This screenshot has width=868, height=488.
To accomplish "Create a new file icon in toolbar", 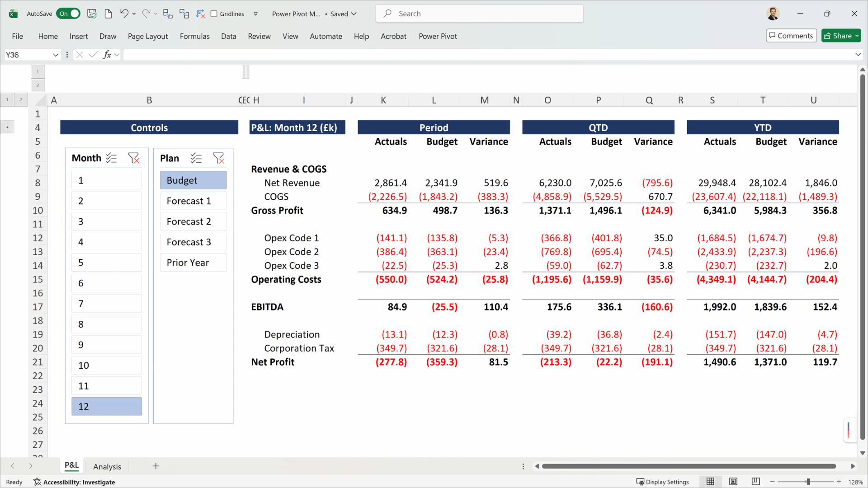I will (108, 14).
